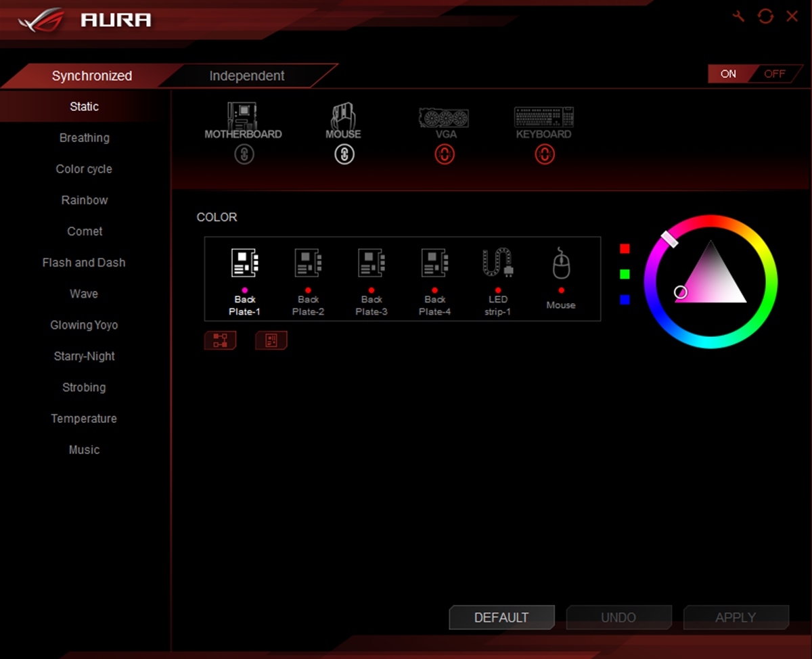The height and width of the screenshot is (659, 812).
Task: Click the red color dot above LED strip-1
Action: (x=498, y=290)
